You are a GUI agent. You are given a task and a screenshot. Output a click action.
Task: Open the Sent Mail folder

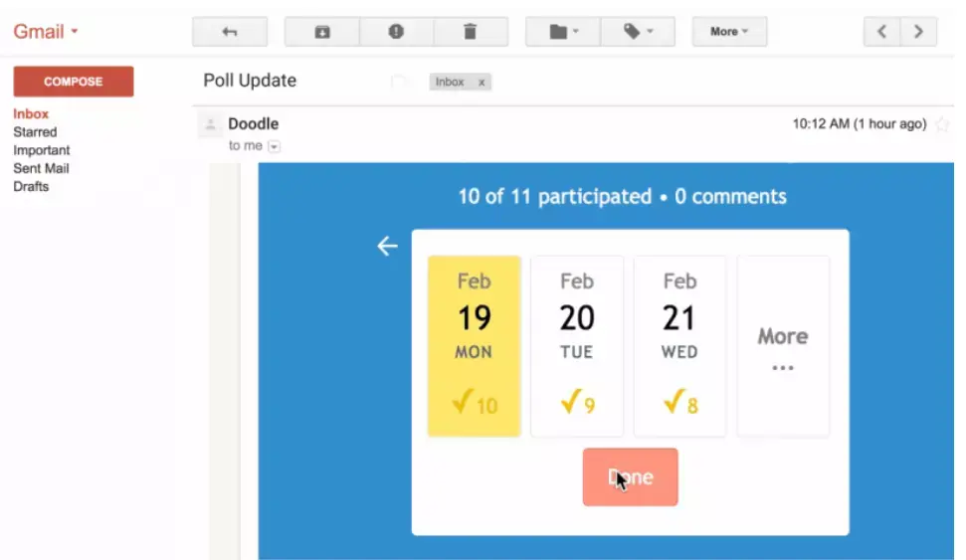click(x=41, y=168)
